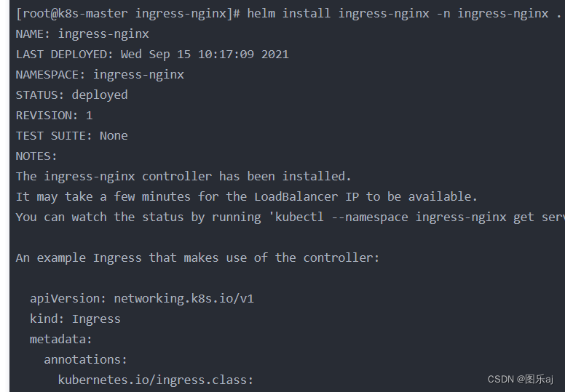Click the annotations: line

(x=85, y=359)
